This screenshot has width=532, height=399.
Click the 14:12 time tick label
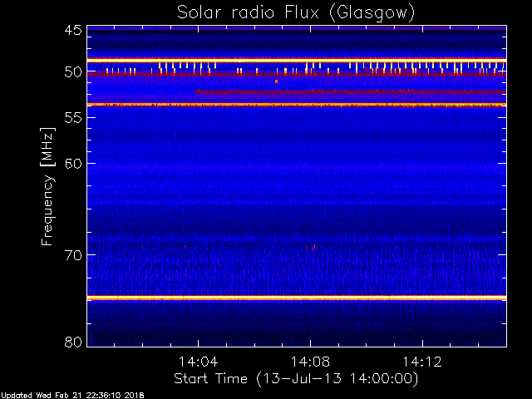click(x=422, y=362)
